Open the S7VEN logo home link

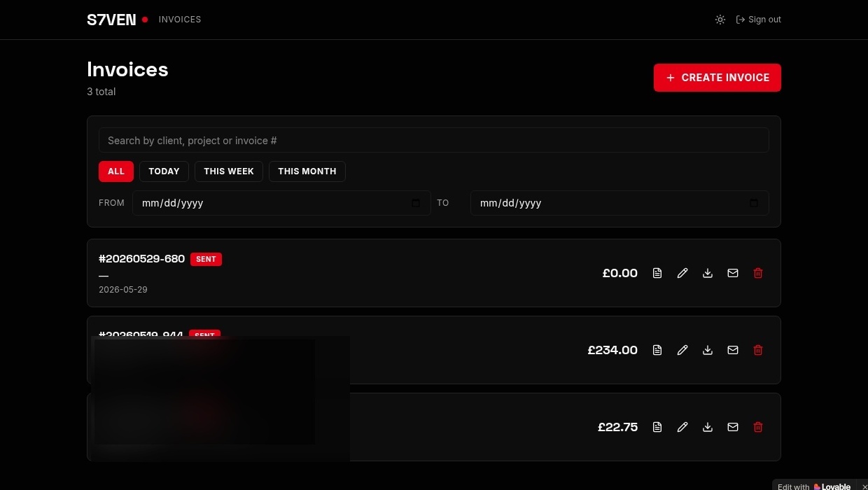(111, 20)
